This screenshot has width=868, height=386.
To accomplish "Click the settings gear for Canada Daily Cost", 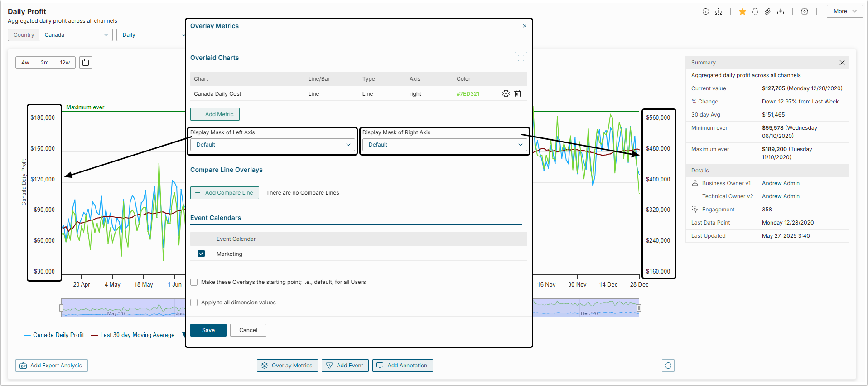I will pyautogui.click(x=506, y=93).
